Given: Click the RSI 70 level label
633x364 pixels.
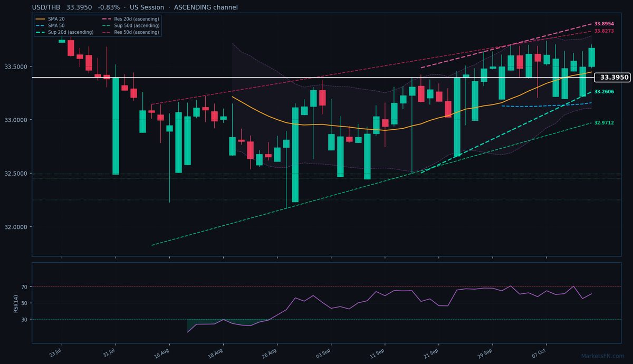Looking at the screenshot, I should click(25, 287).
